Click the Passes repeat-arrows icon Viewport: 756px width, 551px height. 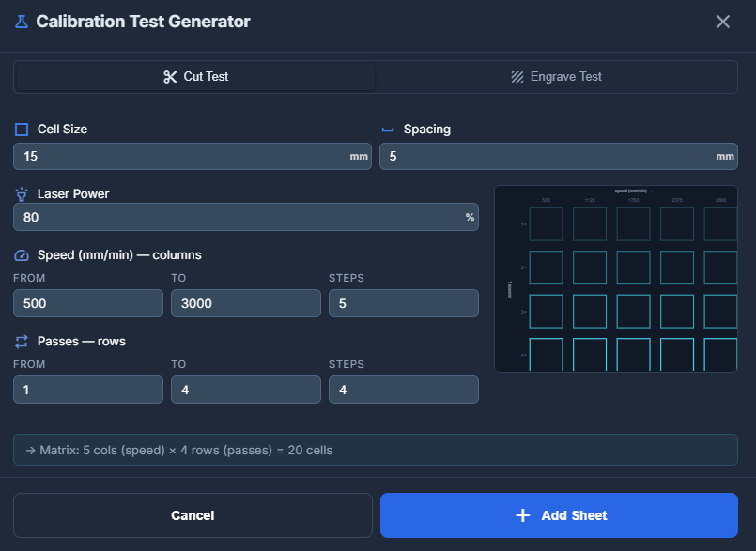point(22,342)
